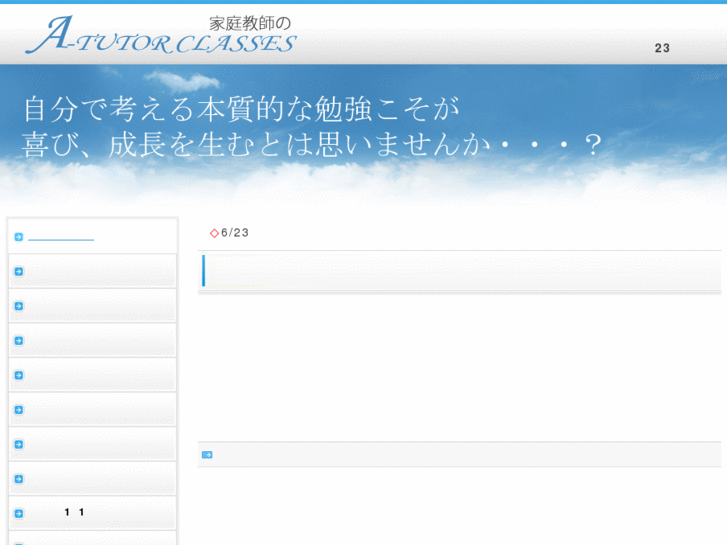The image size is (727, 545).
Task: Select the sixth sidebar menu arrow icon
Action: (x=19, y=410)
